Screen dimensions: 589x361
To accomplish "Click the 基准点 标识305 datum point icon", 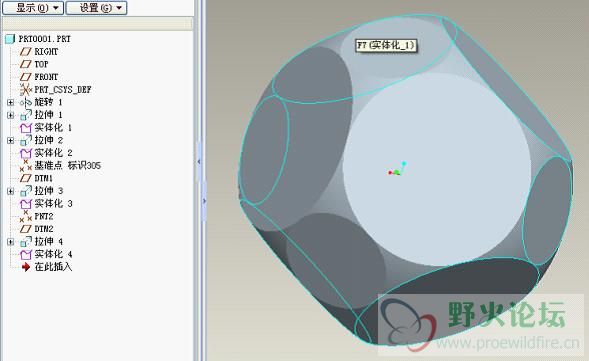I will [x=26, y=165].
